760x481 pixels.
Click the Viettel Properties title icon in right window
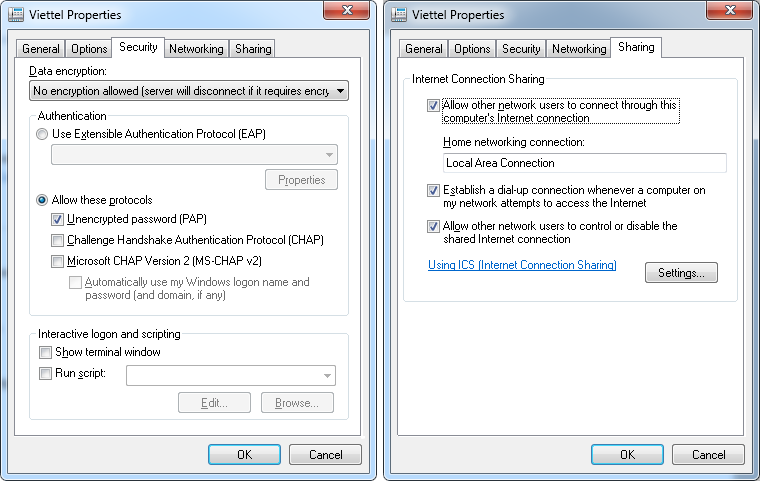[398, 15]
